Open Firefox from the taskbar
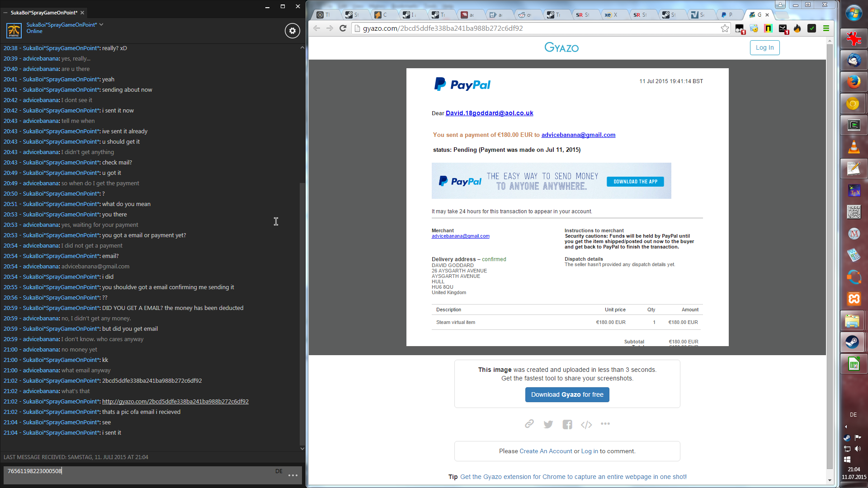This screenshot has width=868, height=488. tap(854, 82)
